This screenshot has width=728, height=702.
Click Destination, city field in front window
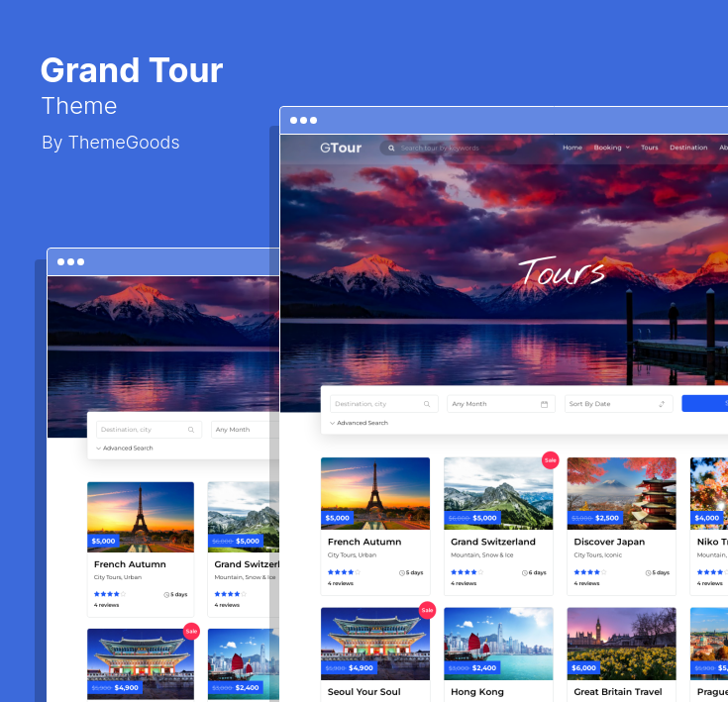coord(383,404)
